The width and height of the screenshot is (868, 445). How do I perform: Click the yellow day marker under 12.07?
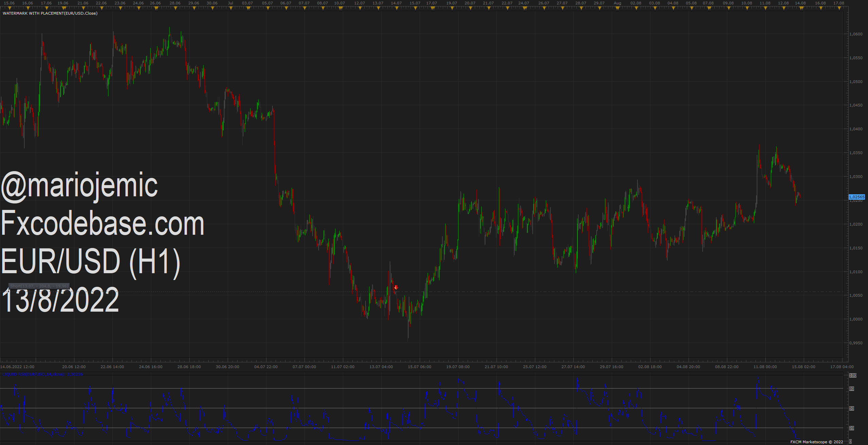360,8
